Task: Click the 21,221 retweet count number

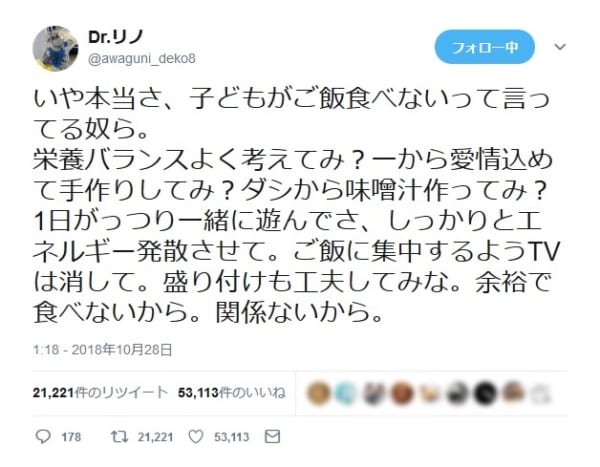Action: [155, 437]
